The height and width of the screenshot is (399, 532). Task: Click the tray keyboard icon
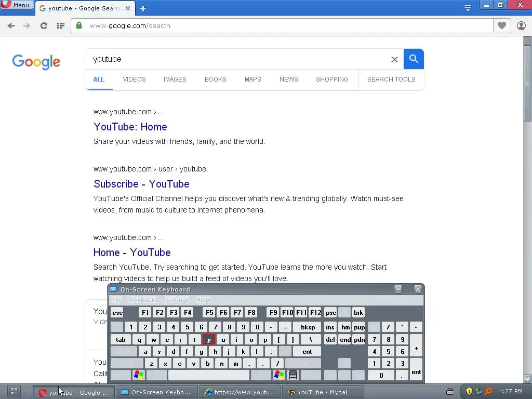click(450, 392)
